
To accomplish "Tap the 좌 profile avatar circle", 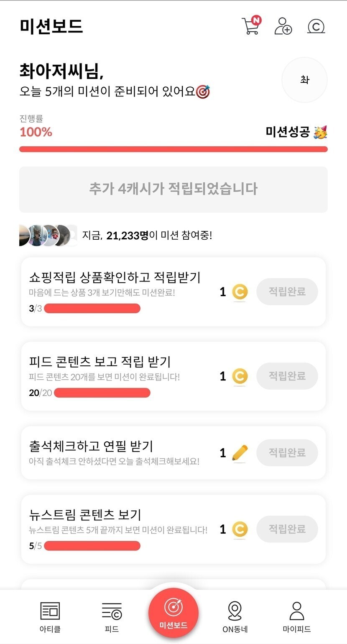I will tap(304, 80).
